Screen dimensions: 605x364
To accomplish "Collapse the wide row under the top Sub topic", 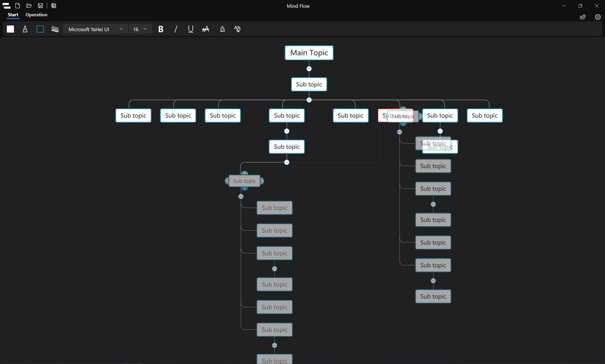I will click(309, 100).
